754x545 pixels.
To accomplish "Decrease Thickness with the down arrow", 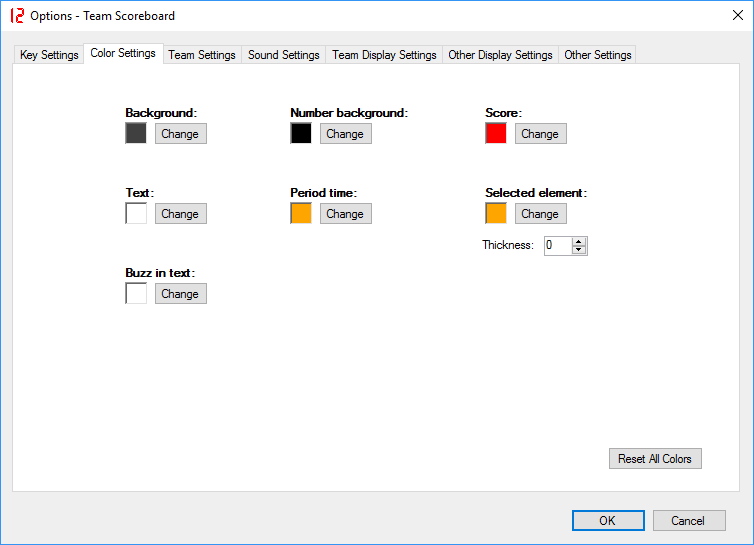I will (579, 250).
